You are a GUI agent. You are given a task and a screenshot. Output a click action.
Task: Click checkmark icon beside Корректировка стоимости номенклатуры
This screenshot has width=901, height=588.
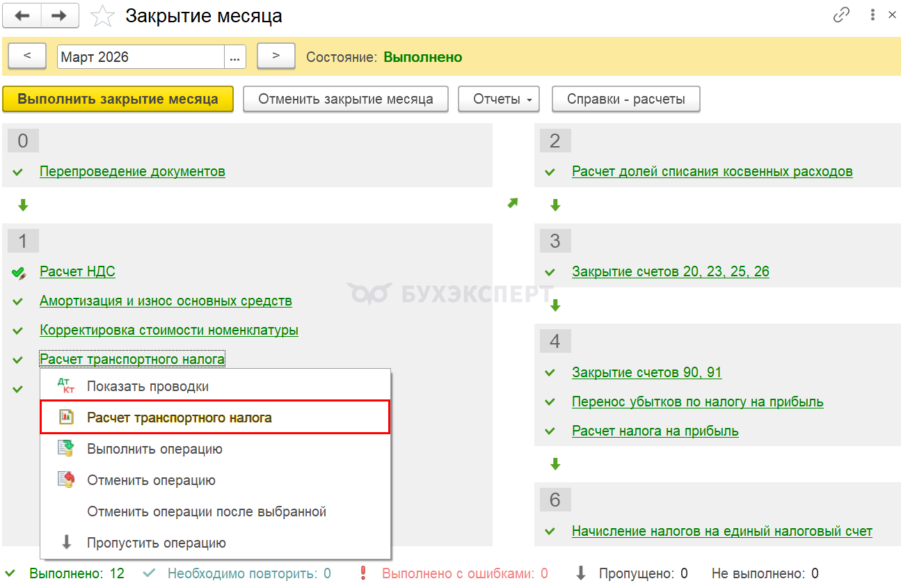coord(18,331)
